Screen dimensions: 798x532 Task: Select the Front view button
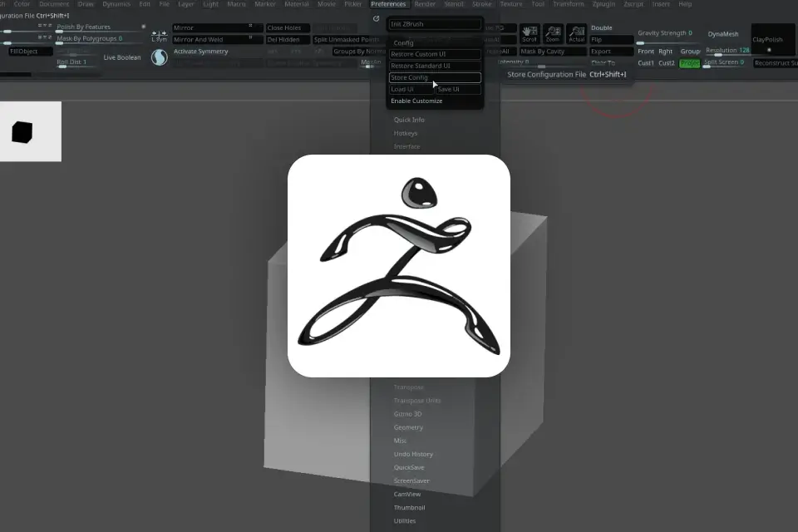(x=646, y=52)
